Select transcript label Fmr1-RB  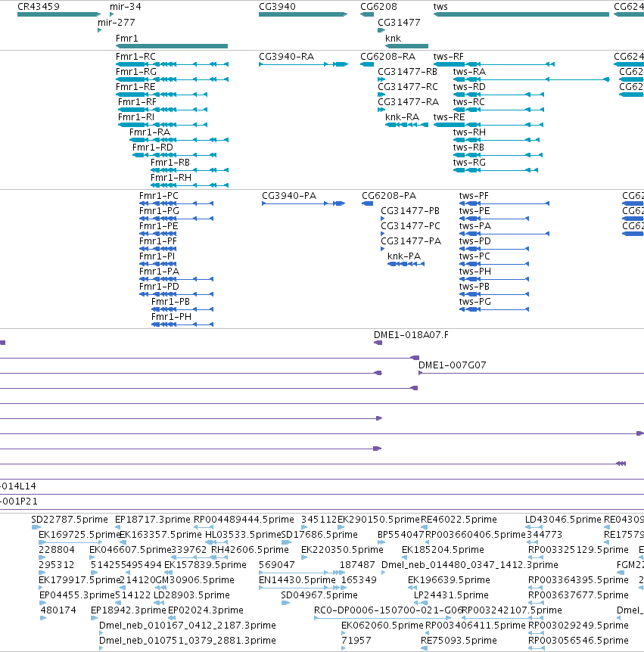(170, 162)
